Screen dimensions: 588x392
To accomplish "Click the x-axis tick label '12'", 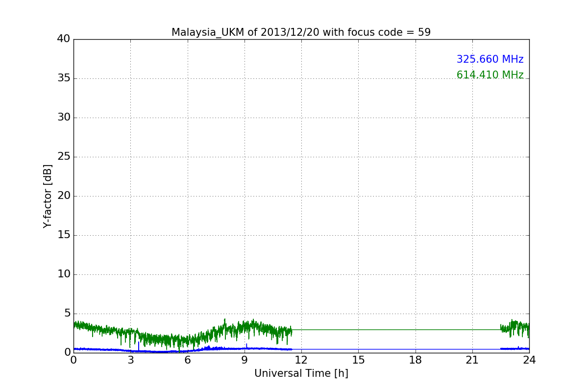I will click(301, 360).
